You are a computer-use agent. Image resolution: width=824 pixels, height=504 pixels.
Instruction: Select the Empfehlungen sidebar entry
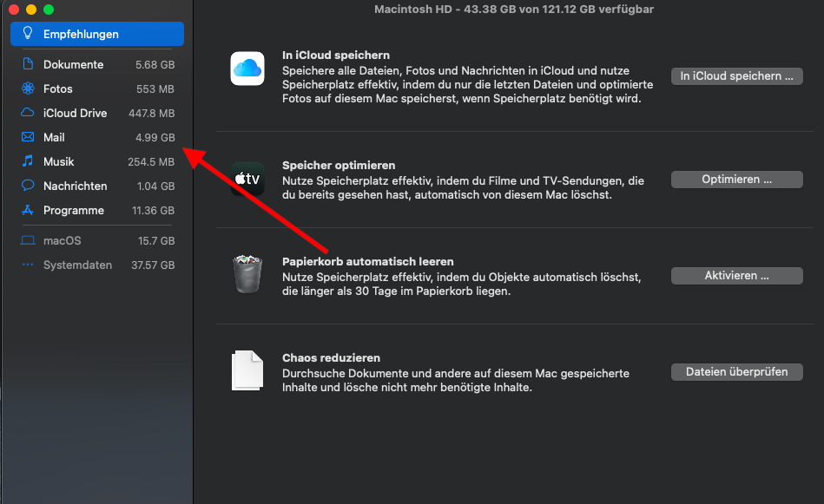tap(97, 34)
